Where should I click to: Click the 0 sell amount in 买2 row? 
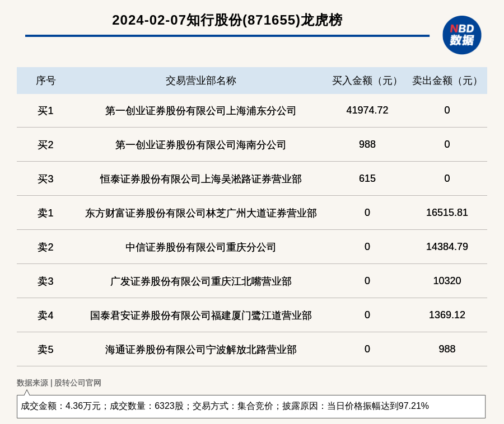click(x=447, y=144)
